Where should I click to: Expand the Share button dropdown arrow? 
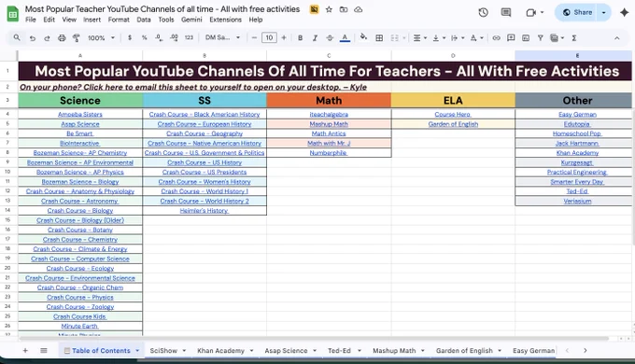click(x=604, y=12)
